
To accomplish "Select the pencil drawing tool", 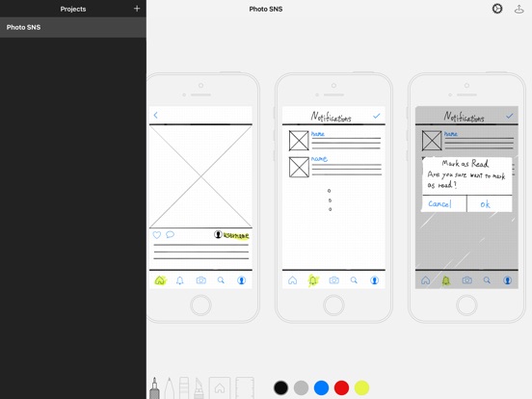I will (x=170, y=388).
